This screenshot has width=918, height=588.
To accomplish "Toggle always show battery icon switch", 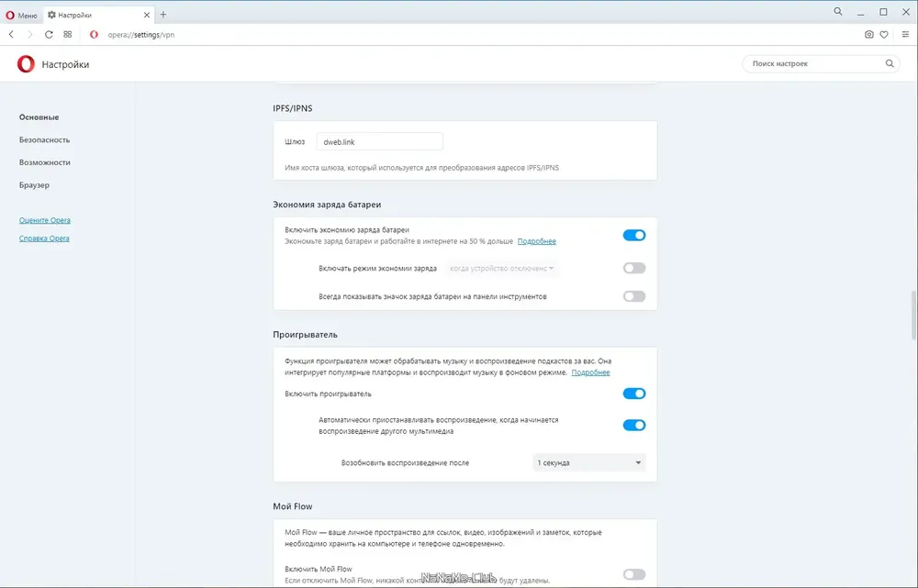I will coord(634,296).
